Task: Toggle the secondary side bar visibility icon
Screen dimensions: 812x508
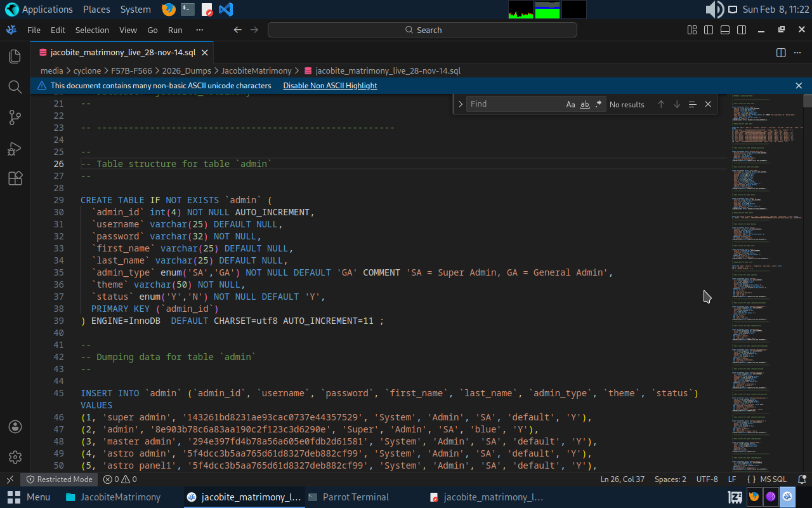Action: click(x=741, y=30)
